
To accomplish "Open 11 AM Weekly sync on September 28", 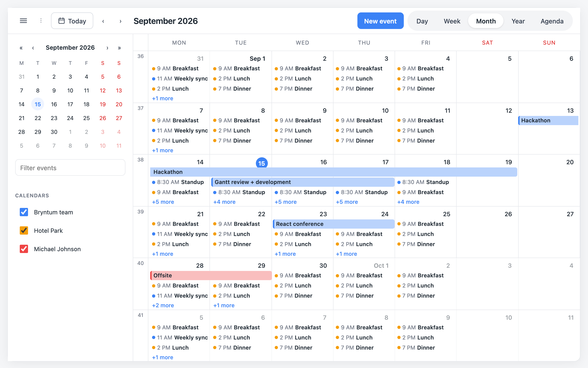I will [180, 296].
